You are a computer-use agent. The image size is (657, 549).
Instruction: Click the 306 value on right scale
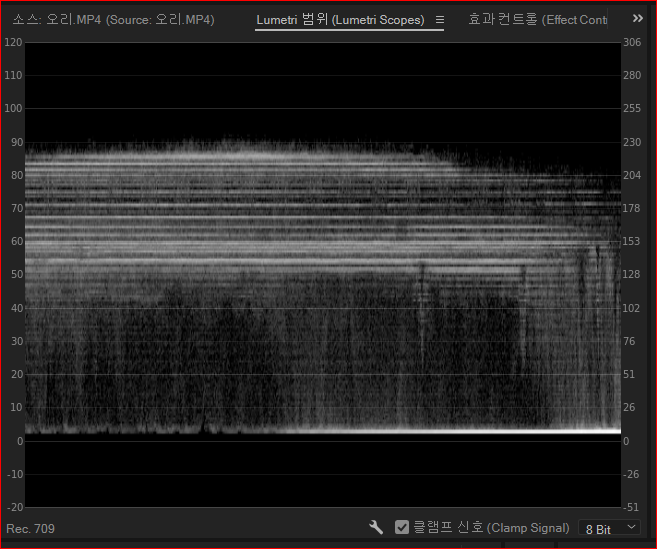(632, 42)
